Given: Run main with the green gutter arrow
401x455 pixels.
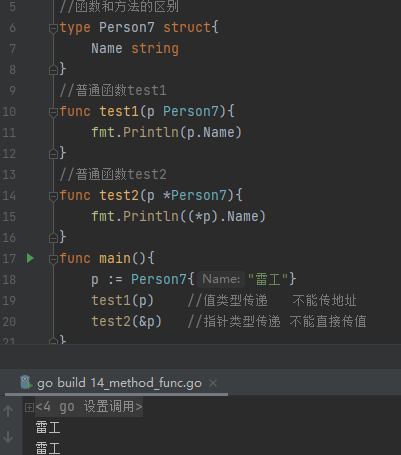Looking at the screenshot, I should [x=30, y=258].
